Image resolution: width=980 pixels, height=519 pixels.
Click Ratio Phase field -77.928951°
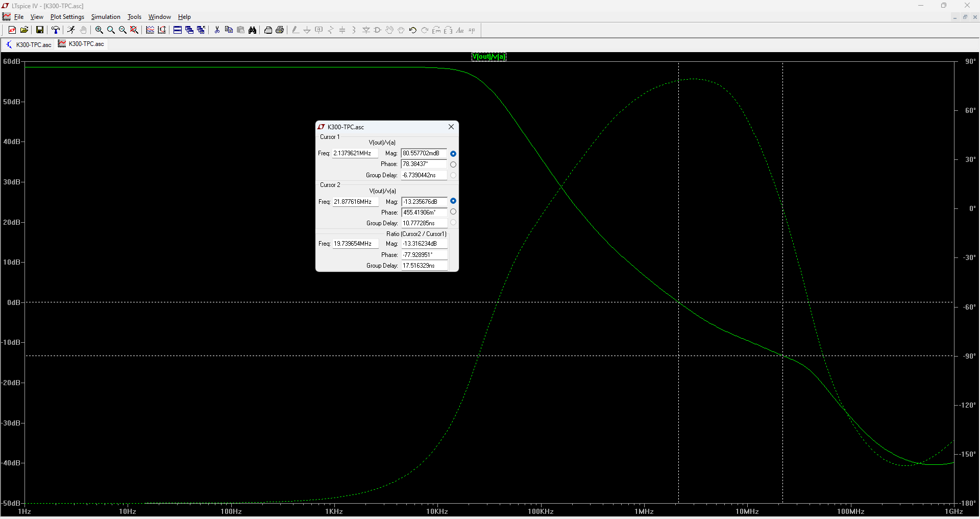click(425, 255)
